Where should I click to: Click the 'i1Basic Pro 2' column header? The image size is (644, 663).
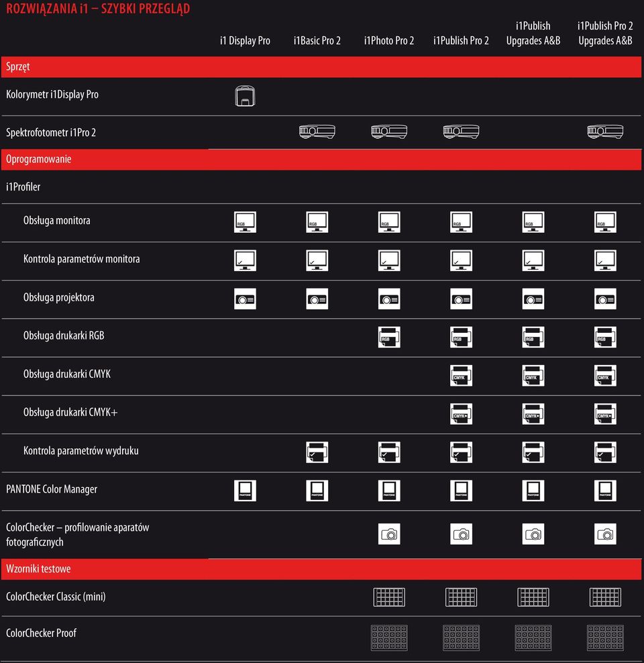(317, 40)
